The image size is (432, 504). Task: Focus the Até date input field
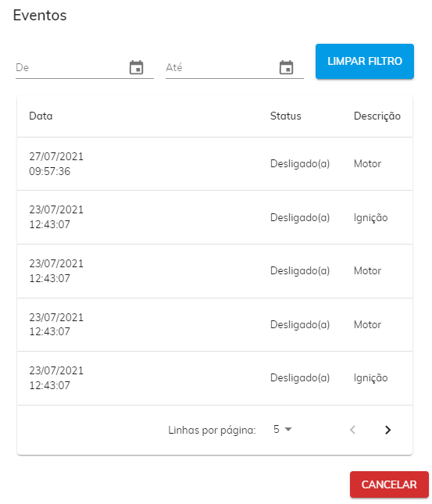coord(220,67)
